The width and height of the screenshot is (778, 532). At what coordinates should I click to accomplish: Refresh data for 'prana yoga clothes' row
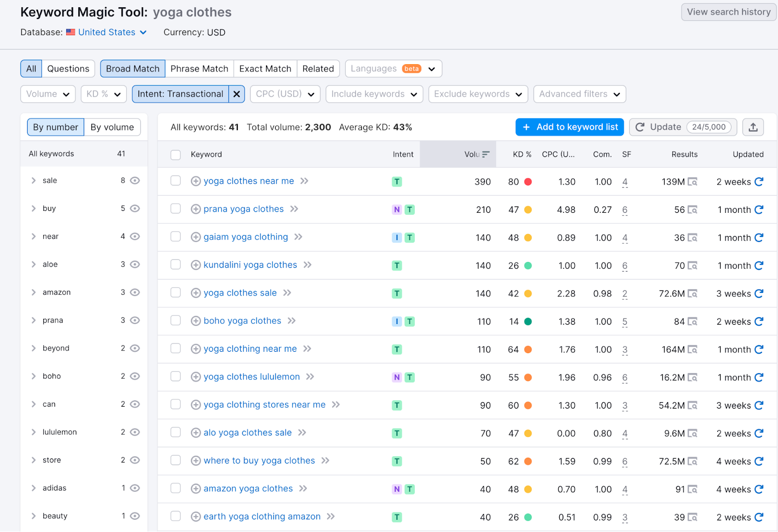tap(759, 210)
